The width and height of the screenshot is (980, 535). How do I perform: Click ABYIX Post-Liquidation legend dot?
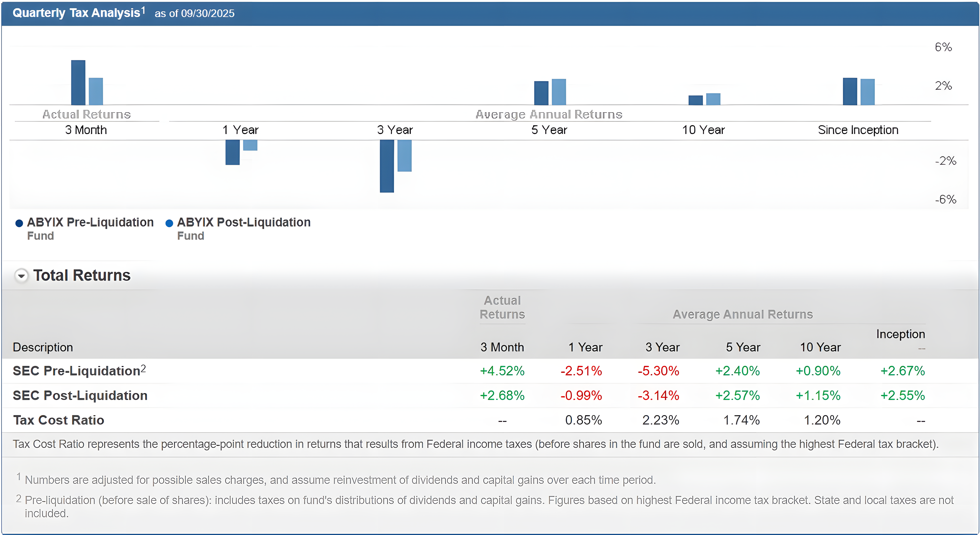pyautogui.click(x=169, y=223)
